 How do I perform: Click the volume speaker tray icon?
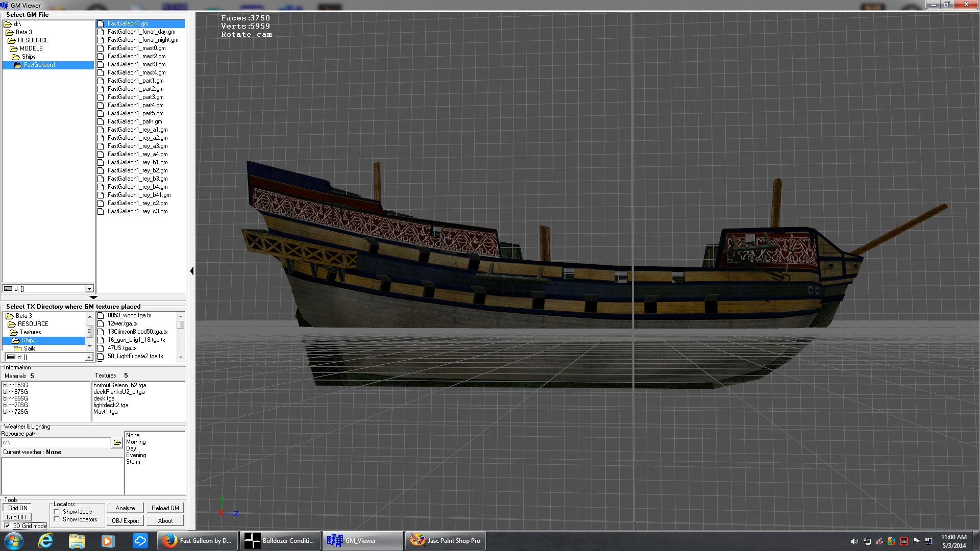[x=854, y=541]
